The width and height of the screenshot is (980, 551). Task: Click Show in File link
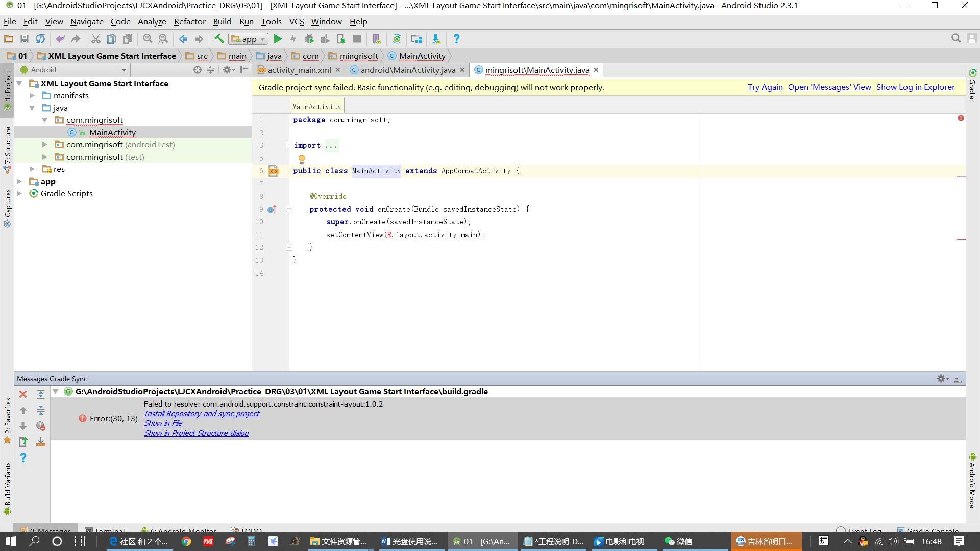pyautogui.click(x=163, y=423)
